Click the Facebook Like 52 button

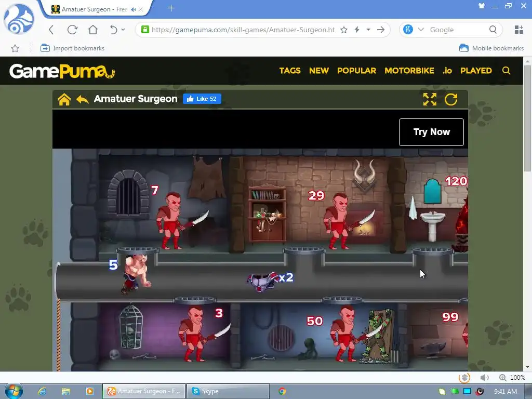pos(202,99)
